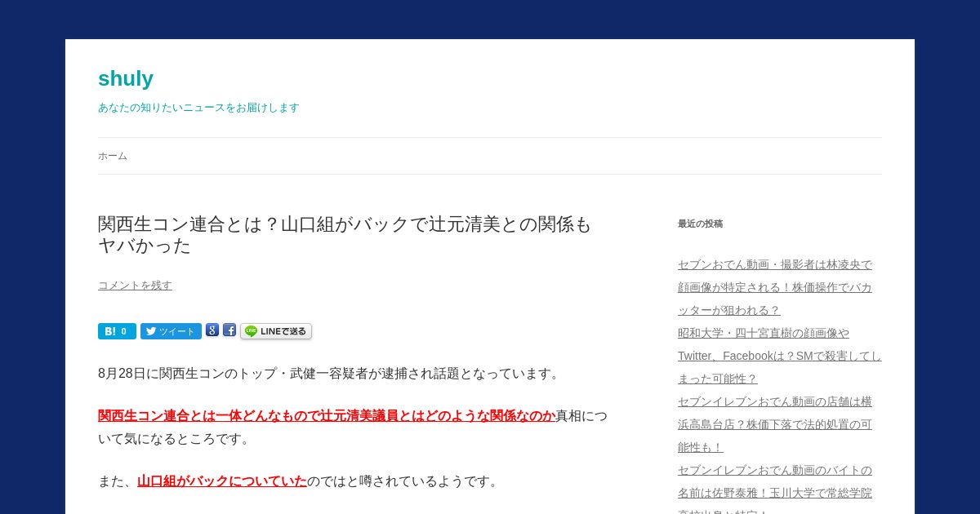Open recent post 昭和大学・四十宮直樹の顔画像

point(780,356)
